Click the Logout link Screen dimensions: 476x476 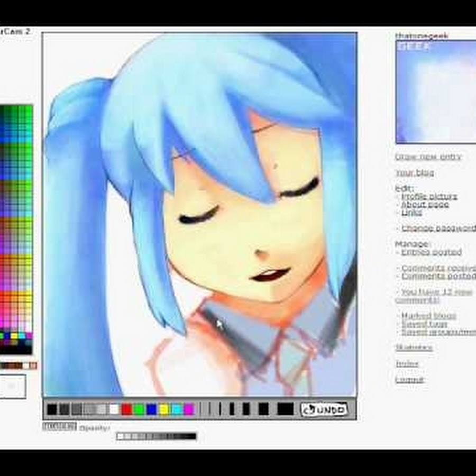pos(409,379)
